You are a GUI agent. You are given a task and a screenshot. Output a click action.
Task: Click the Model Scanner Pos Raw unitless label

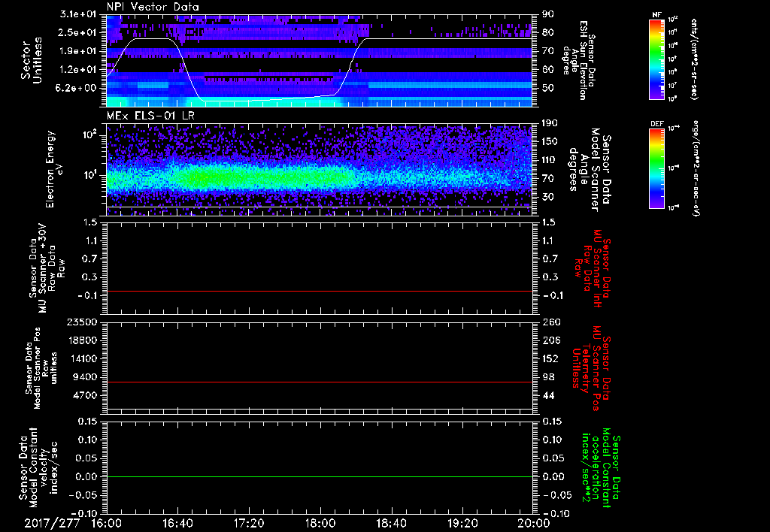click(x=43, y=368)
